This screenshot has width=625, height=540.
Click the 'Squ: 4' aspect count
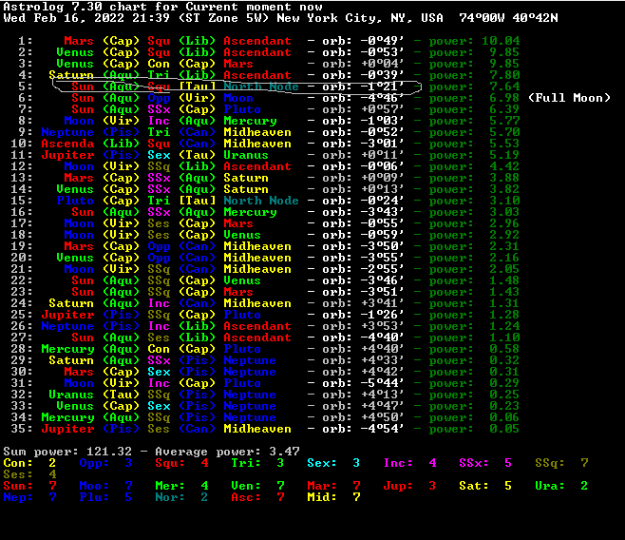coord(182,463)
